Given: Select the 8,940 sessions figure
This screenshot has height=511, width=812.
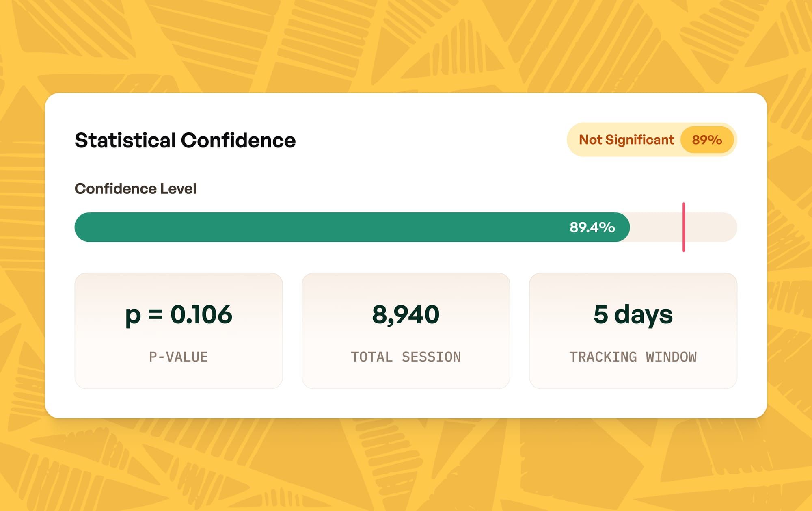Looking at the screenshot, I should [406, 314].
